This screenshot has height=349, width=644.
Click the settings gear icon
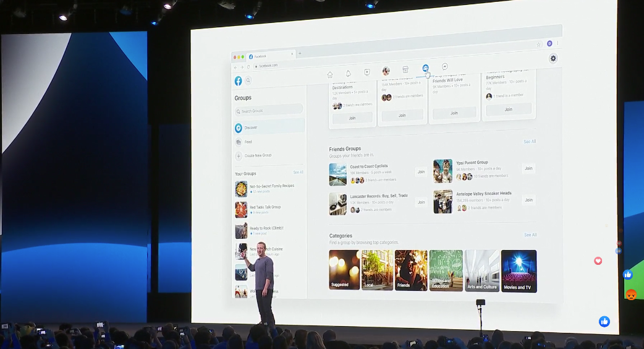[553, 58]
